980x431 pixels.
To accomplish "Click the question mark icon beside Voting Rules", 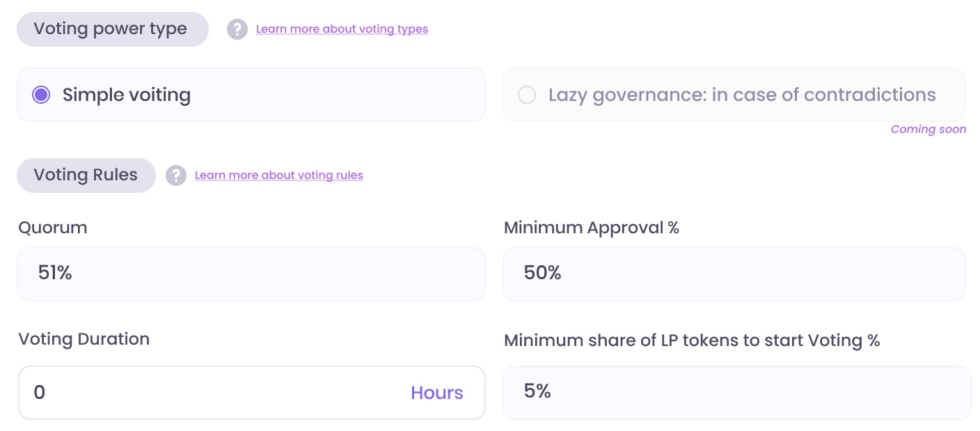I will point(176,175).
